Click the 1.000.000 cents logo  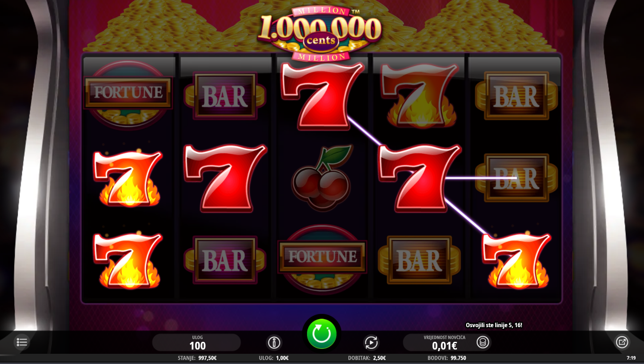pyautogui.click(x=320, y=33)
